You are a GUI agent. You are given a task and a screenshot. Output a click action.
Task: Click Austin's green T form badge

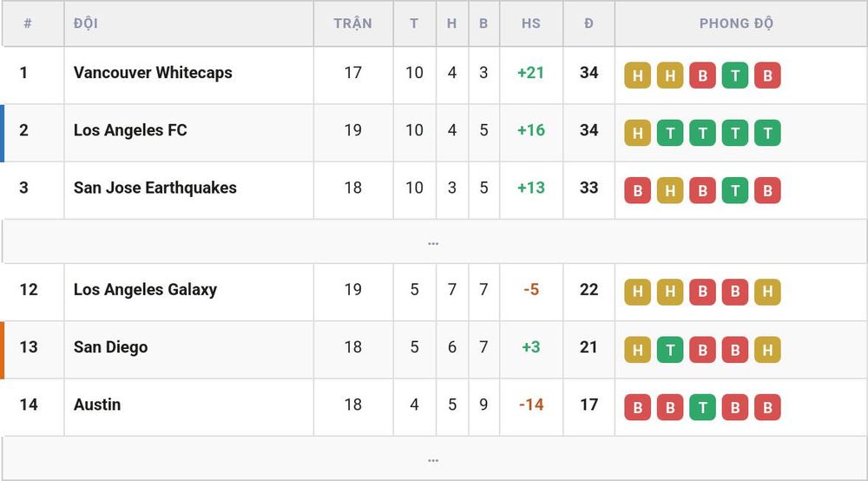click(703, 407)
